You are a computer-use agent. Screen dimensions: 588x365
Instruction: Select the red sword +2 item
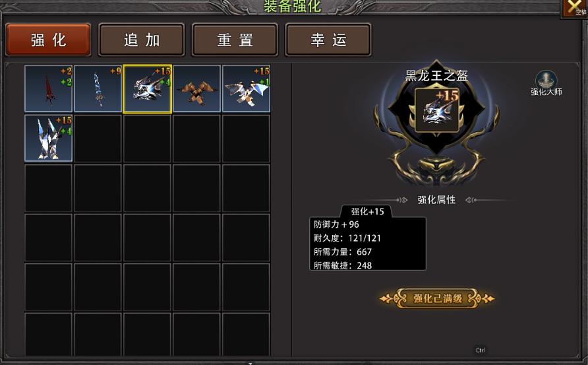click(48, 88)
